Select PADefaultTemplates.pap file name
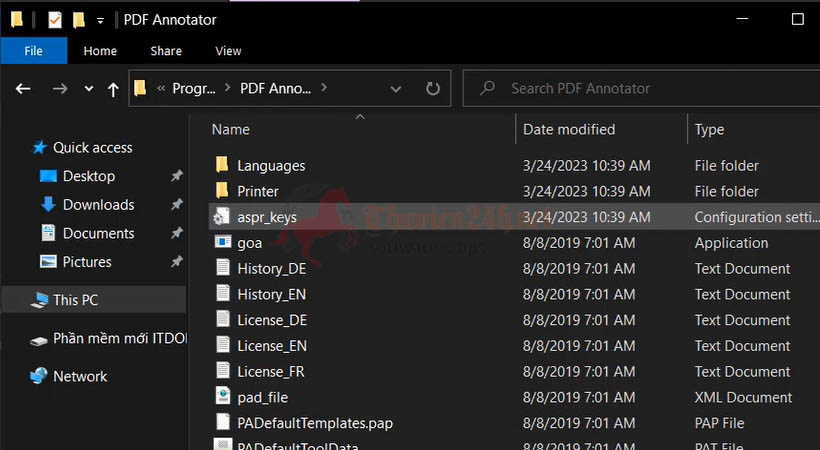 tap(315, 423)
